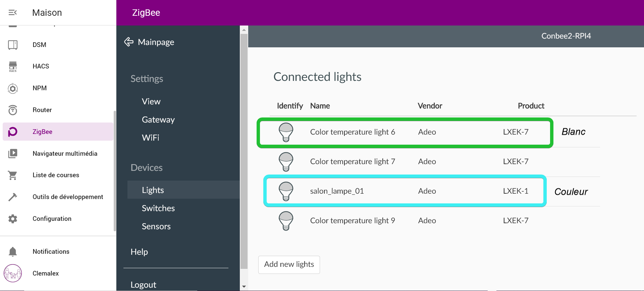Click Add new lights button

[x=289, y=264]
